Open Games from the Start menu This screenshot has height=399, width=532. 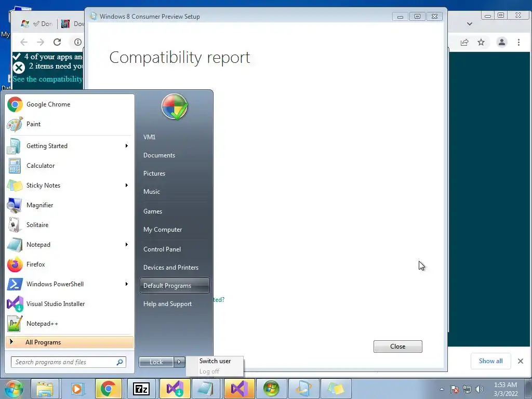[175, 211]
